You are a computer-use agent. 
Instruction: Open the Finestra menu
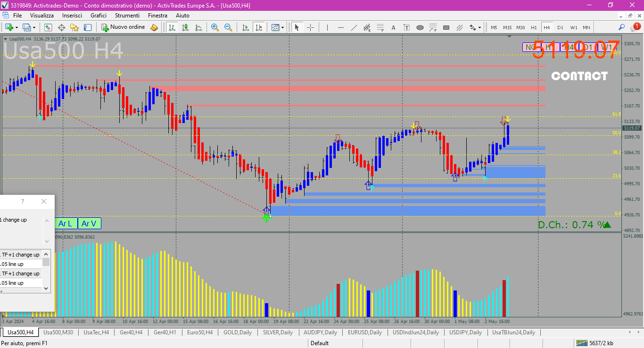157,16
